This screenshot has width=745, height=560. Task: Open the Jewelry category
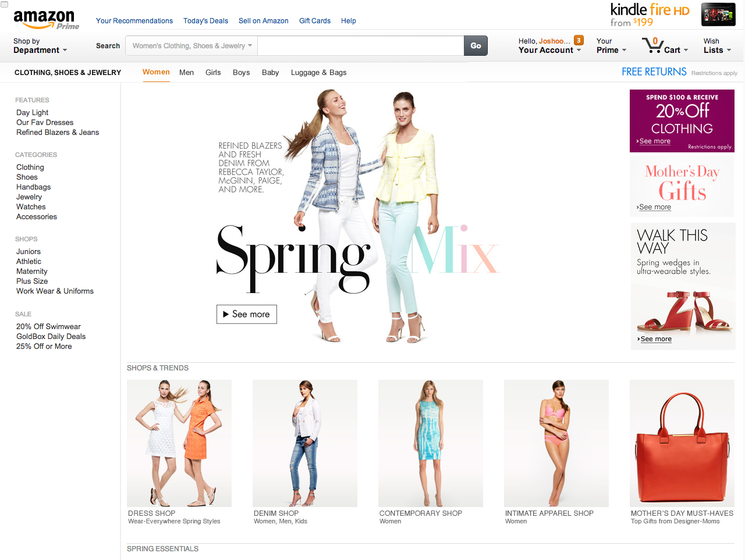click(x=29, y=197)
